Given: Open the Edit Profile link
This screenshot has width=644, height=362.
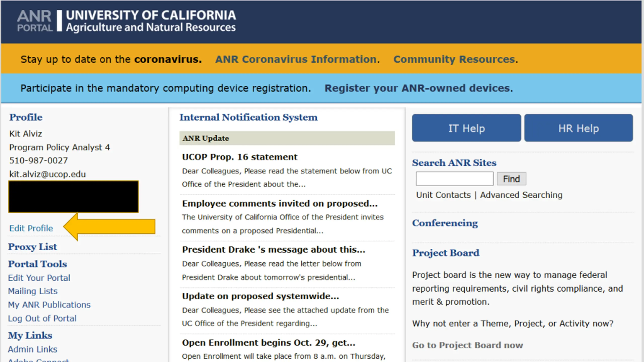Looking at the screenshot, I should click(31, 228).
